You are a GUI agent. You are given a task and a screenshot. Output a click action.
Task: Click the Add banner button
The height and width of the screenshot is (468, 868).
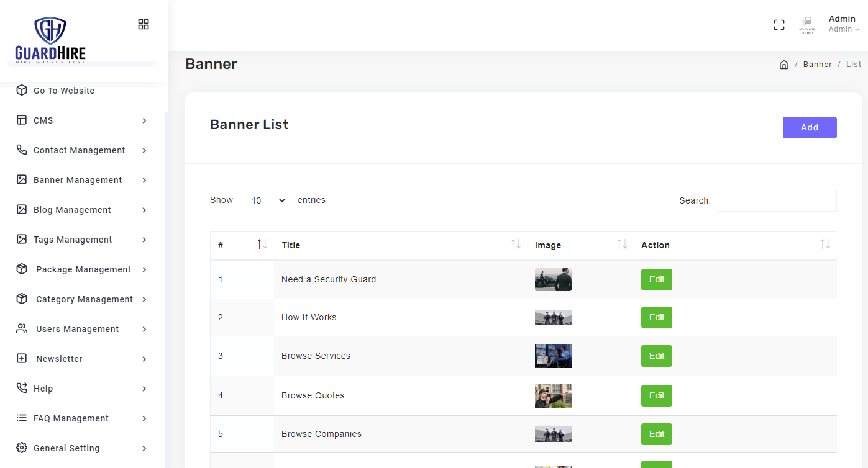tap(809, 127)
